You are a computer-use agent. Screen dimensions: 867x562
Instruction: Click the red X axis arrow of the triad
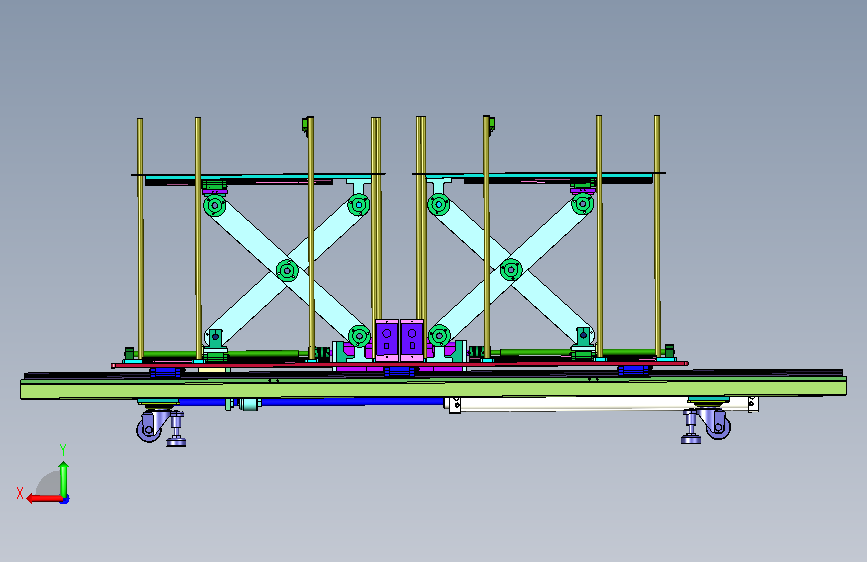pyautogui.click(x=44, y=498)
